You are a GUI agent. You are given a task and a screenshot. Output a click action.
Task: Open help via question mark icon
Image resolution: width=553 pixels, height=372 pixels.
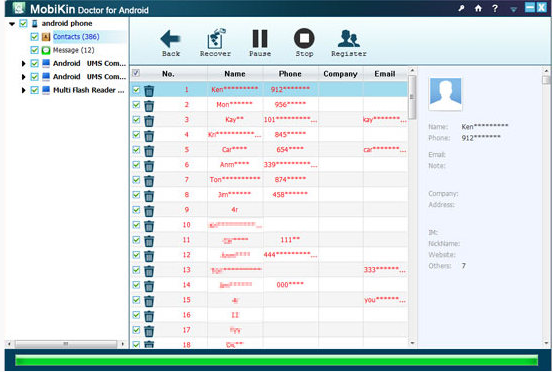495,8
